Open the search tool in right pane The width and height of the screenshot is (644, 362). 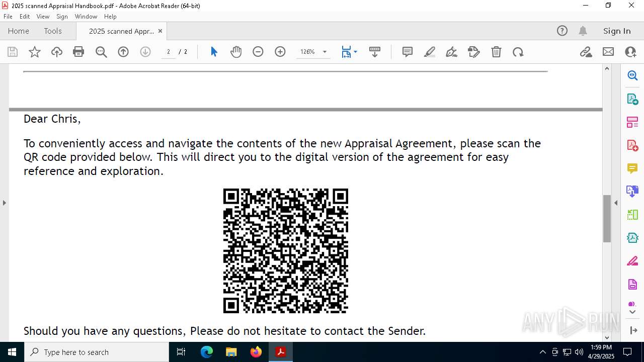pos(632,75)
